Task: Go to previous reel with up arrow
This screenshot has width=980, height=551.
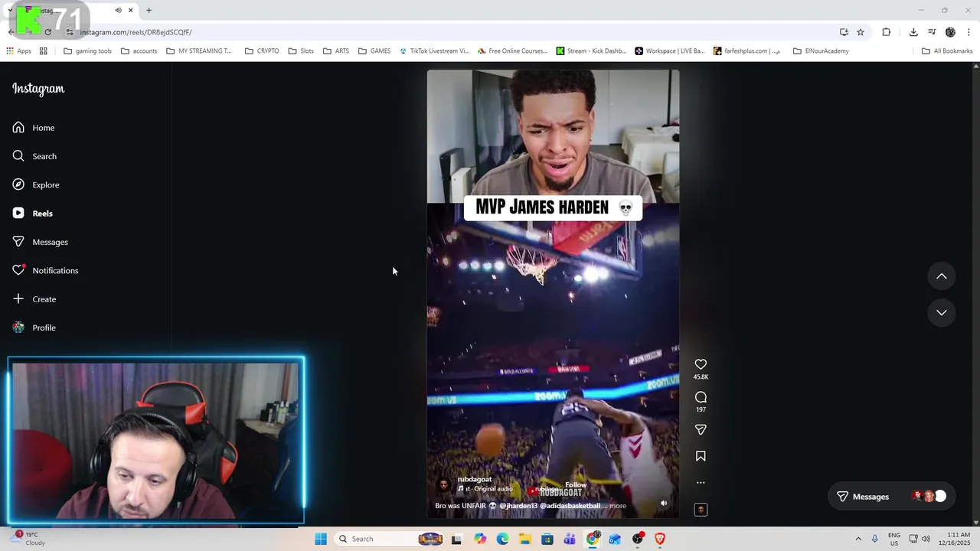Action: click(942, 276)
